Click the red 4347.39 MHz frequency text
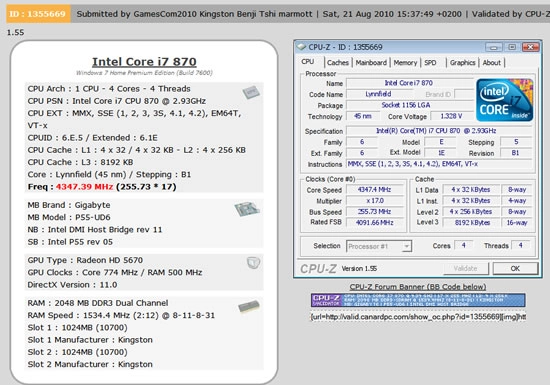 coord(85,187)
